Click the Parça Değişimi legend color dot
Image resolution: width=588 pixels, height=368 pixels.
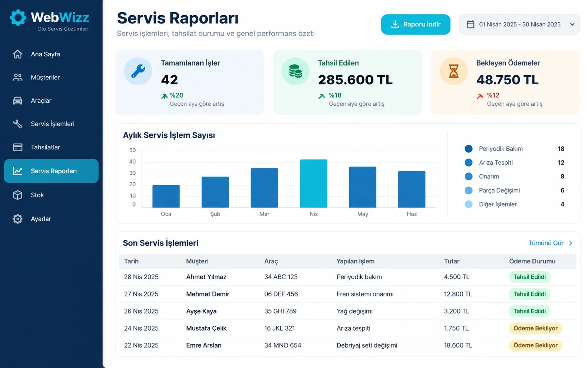pyautogui.click(x=469, y=190)
